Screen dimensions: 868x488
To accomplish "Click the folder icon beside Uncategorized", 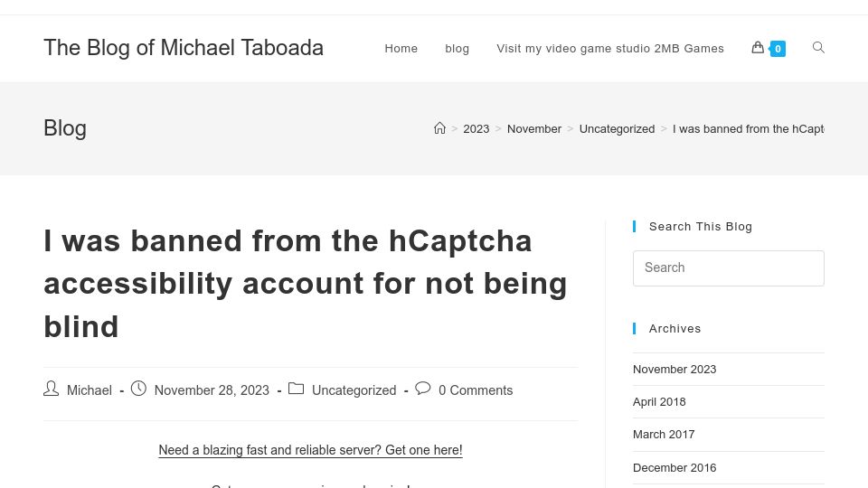I will click(x=297, y=389).
